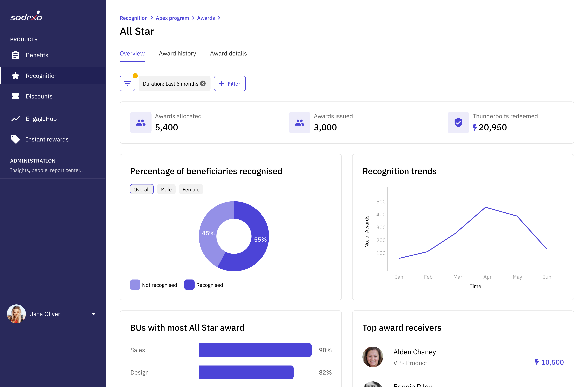
Task: Click the Instant rewards tag icon
Action: pyautogui.click(x=15, y=139)
